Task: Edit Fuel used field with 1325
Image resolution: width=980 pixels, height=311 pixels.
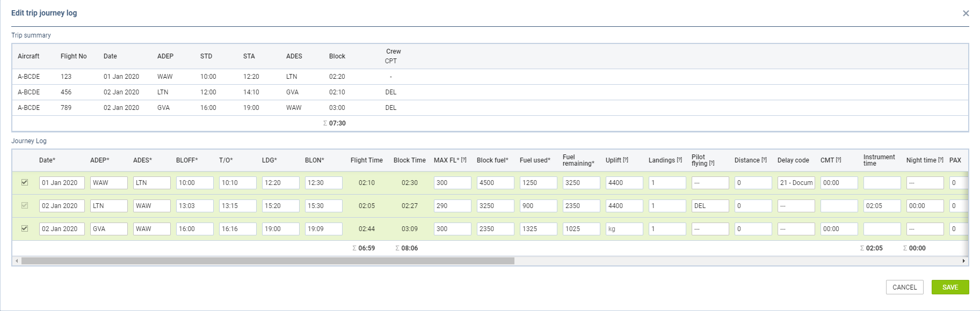Action: 538,229
